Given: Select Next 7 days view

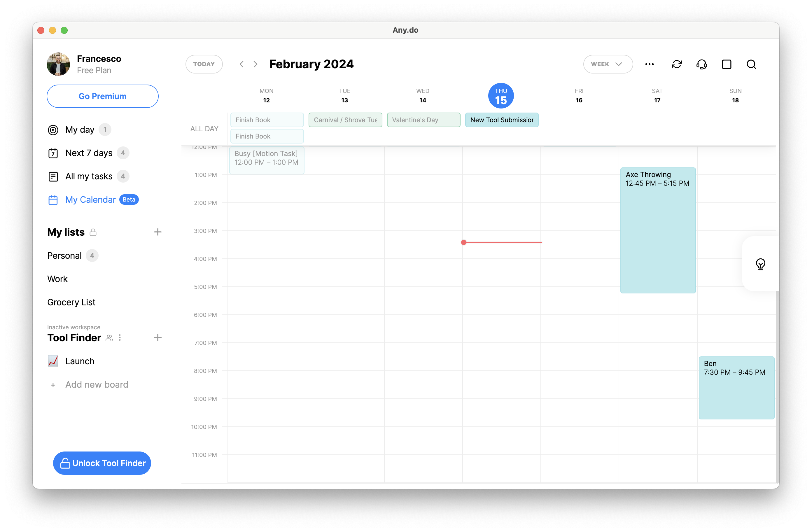Looking at the screenshot, I should point(89,153).
